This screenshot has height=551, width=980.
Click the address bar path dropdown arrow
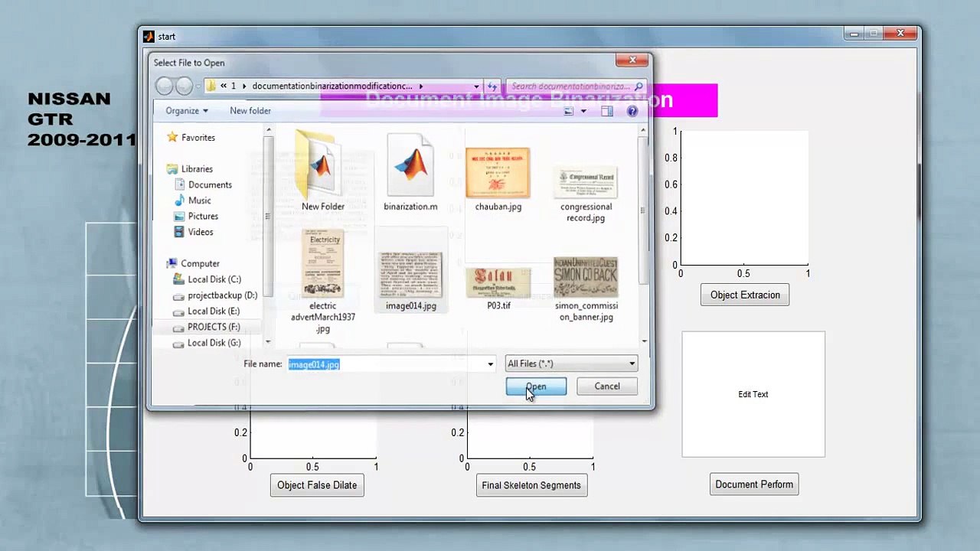coord(476,86)
